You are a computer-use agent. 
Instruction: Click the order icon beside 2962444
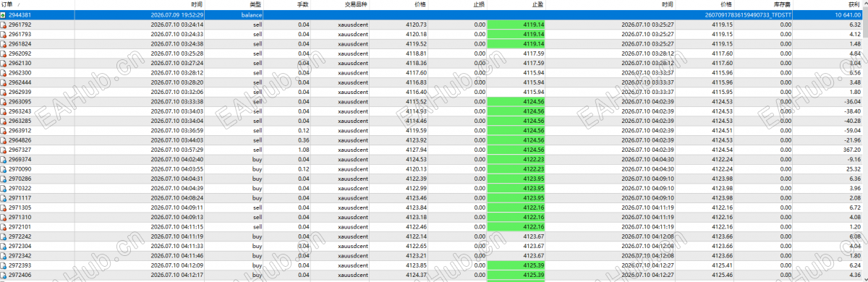tap(4, 82)
